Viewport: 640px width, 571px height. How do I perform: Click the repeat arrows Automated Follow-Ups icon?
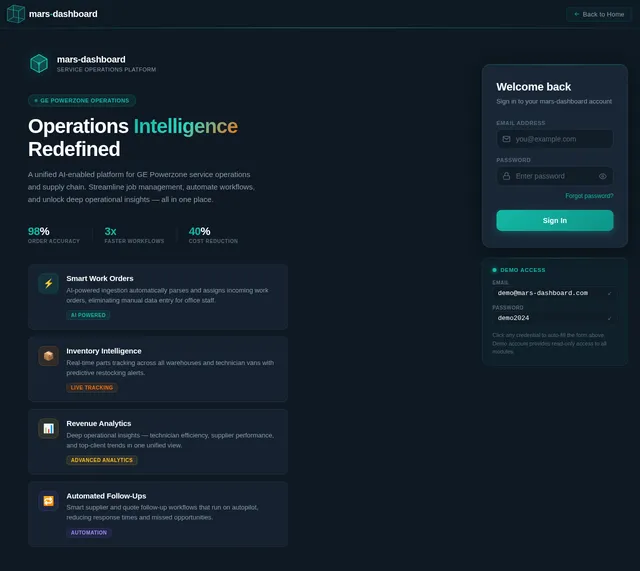tap(49, 501)
